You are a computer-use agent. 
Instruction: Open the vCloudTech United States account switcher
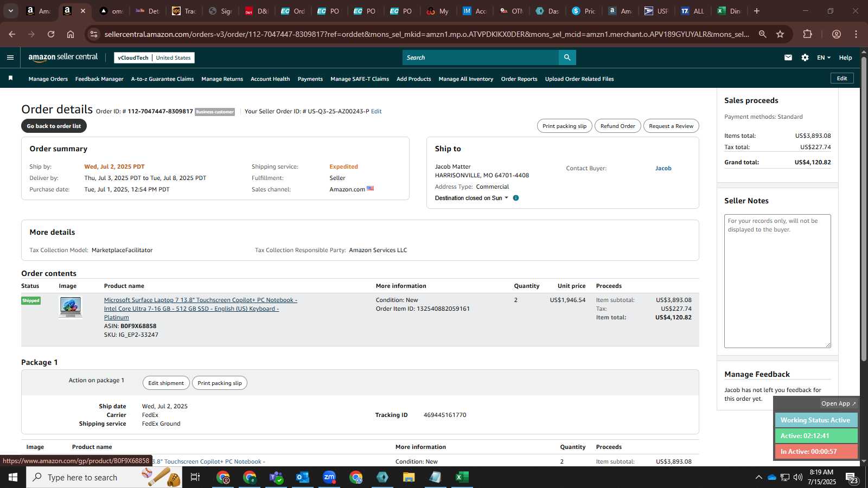154,57
